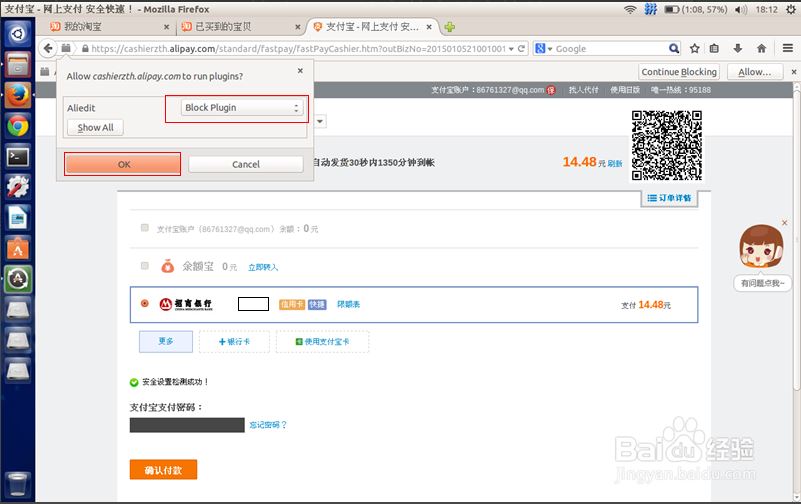Switch to the 我的淘宝 tab
The image size is (801, 504).
pos(109,27)
